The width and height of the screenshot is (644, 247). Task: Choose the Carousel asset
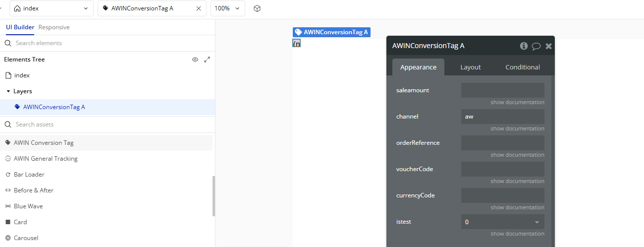click(x=106, y=238)
